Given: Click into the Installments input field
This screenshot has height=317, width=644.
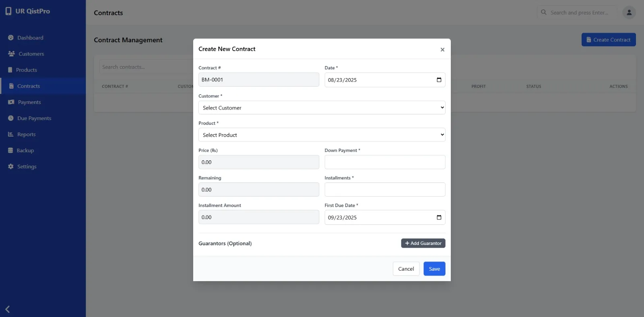Looking at the screenshot, I should click(x=384, y=190).
